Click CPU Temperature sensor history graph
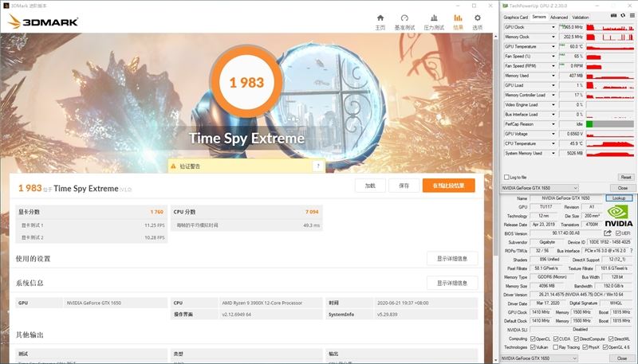The height and width of the screenshot is (364, 638). click(x=610, y=144)
